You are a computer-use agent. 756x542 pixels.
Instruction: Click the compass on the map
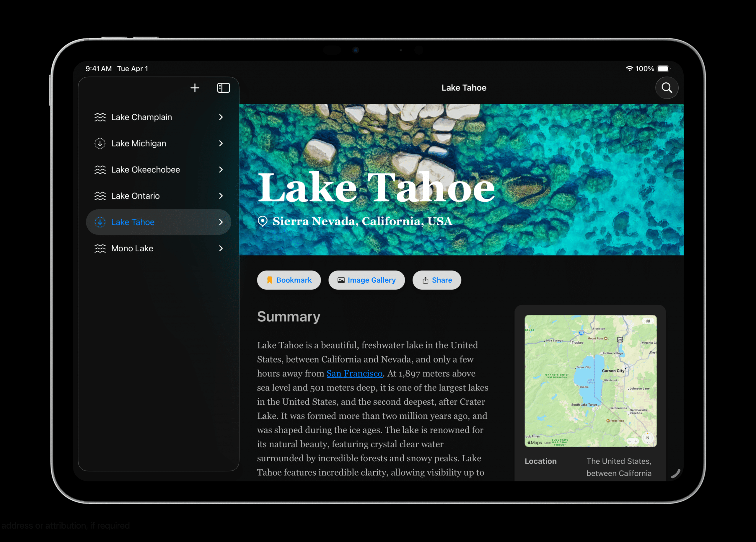tap(648, 438)
